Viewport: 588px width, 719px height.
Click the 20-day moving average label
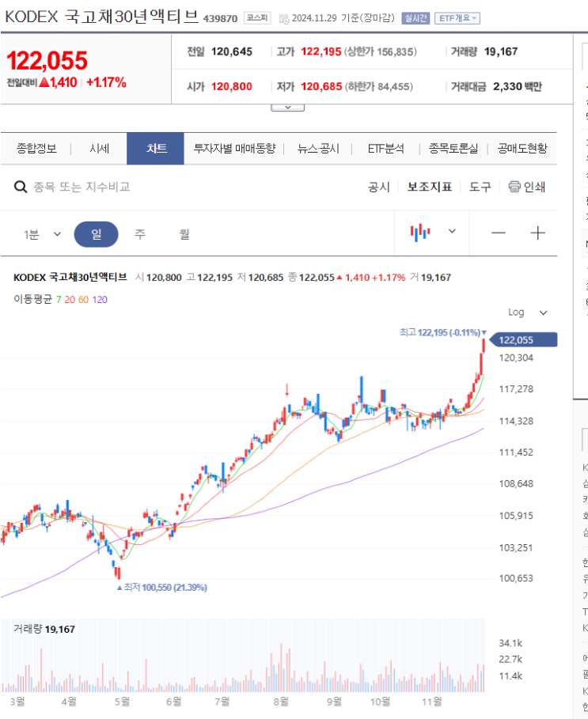click(x=70, y=300)
